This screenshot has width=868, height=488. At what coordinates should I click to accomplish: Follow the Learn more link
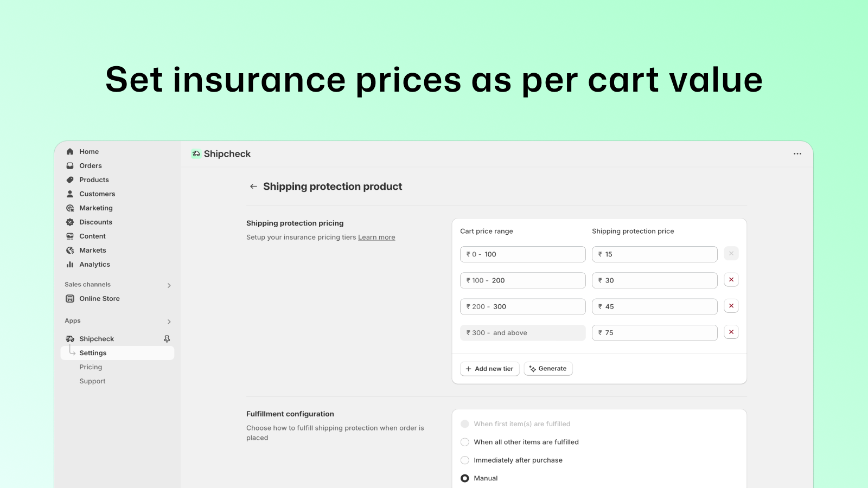[376, 237]
